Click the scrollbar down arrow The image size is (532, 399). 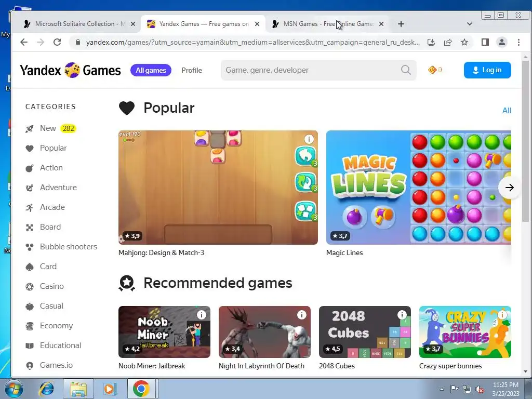(526, 371)
